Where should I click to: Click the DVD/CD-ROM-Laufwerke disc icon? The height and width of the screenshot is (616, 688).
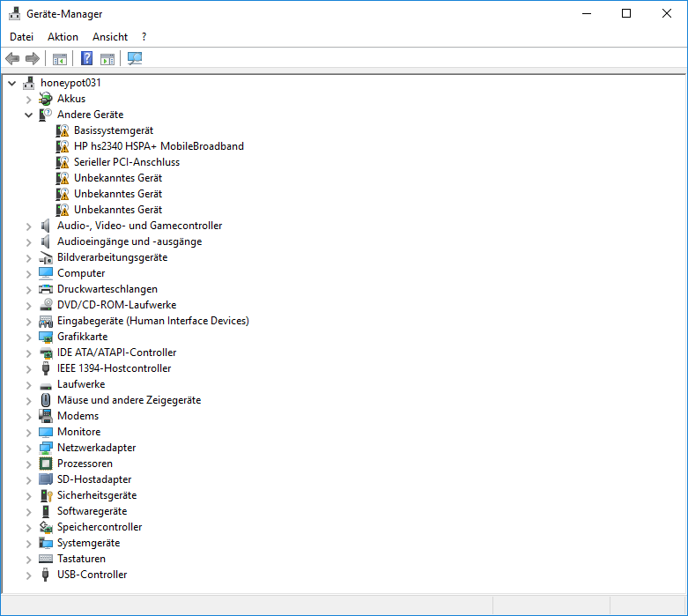click(x=46, y=305)
